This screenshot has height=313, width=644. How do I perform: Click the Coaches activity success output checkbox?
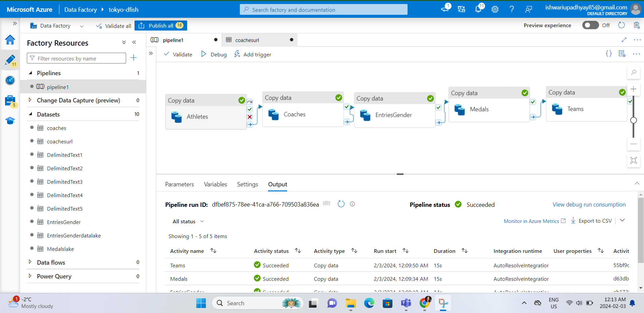click(346, 107)
